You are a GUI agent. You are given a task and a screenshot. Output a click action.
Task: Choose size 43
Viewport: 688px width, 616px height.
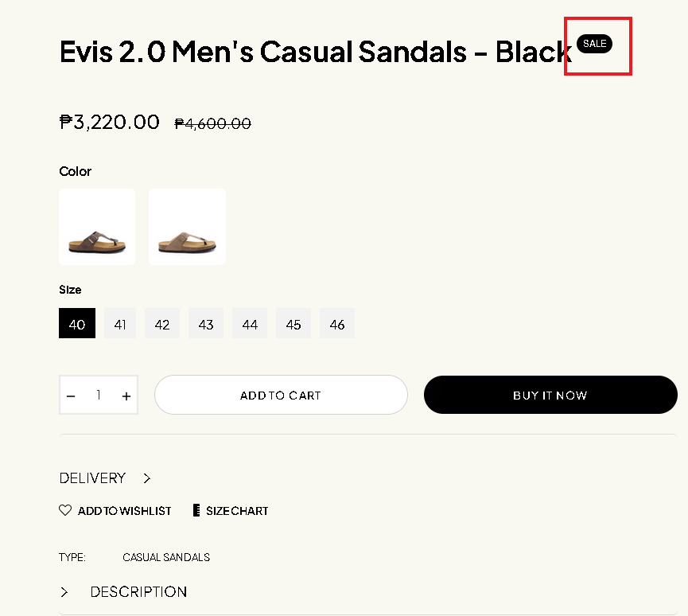tap(206, 324)
